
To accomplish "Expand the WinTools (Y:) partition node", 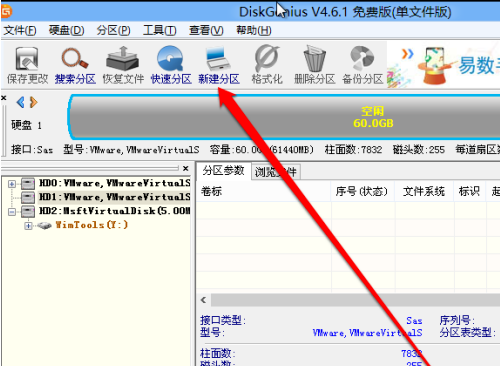I will [28, 226].
